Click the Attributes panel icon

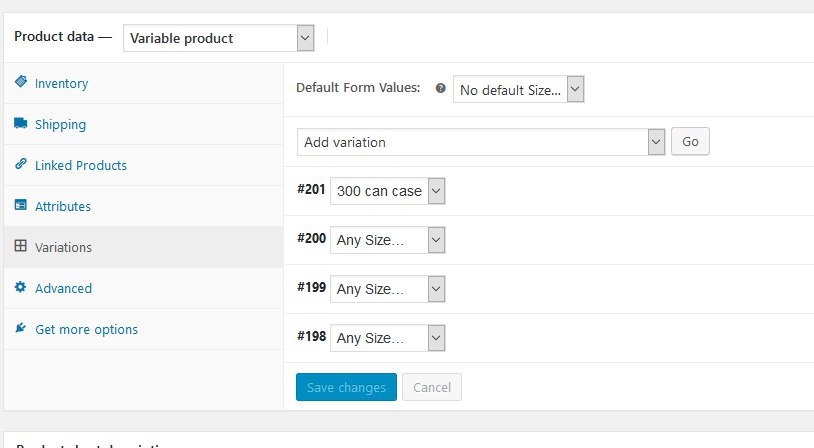(21, 205)
